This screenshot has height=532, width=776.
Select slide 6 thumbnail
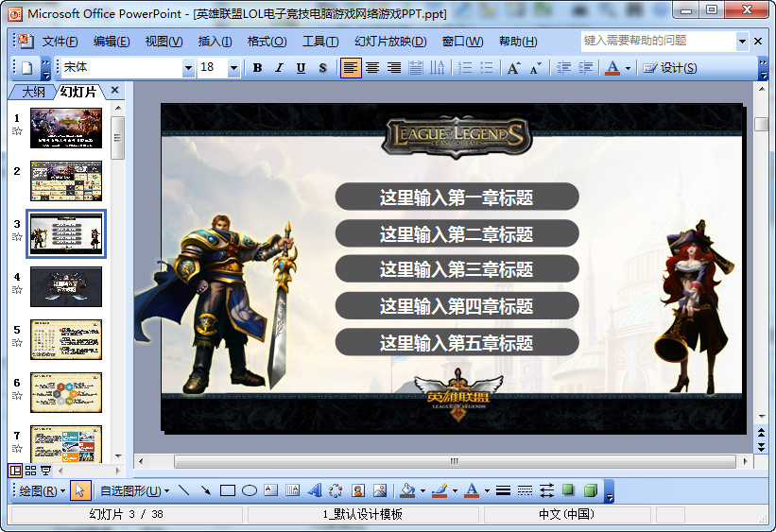click(66, 393)
